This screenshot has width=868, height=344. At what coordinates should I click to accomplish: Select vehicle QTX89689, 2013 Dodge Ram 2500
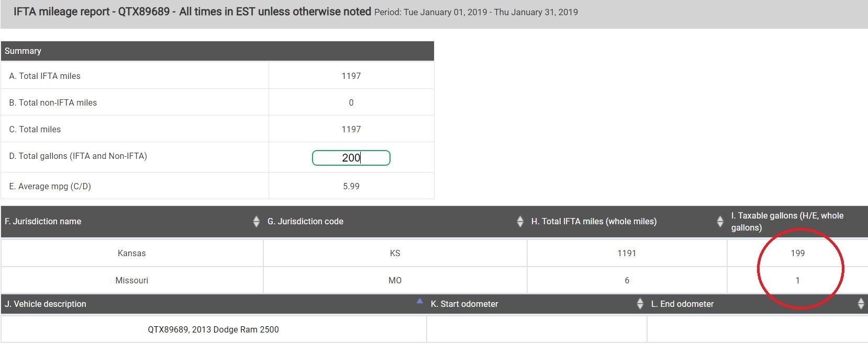tap(214, 329)
